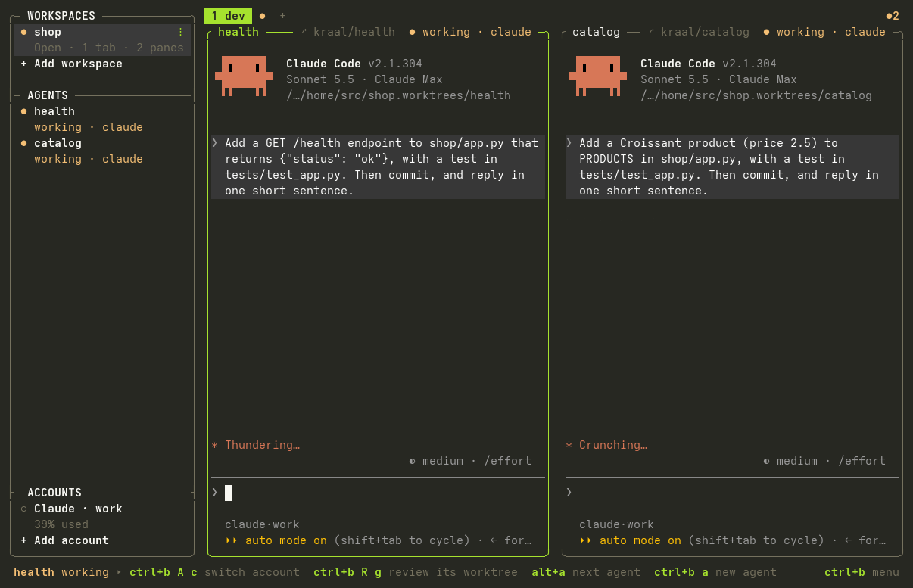Open the shop workspace options menu dots

(180, 32)
